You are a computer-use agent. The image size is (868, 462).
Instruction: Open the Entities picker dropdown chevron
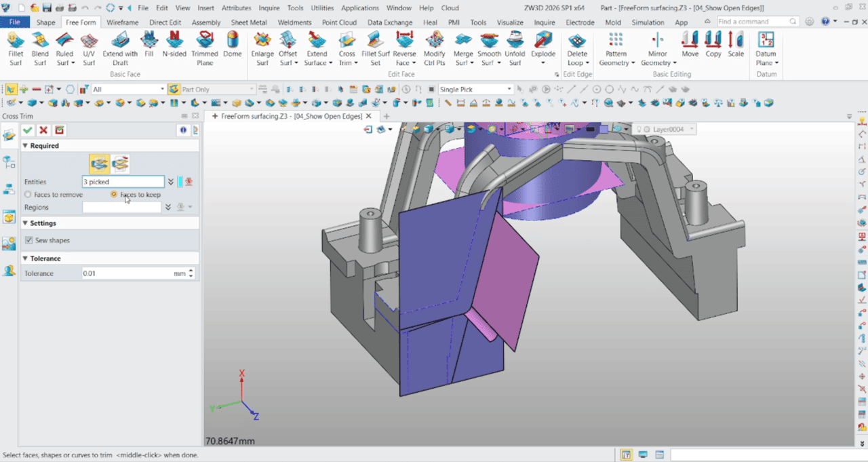[171, 181]
